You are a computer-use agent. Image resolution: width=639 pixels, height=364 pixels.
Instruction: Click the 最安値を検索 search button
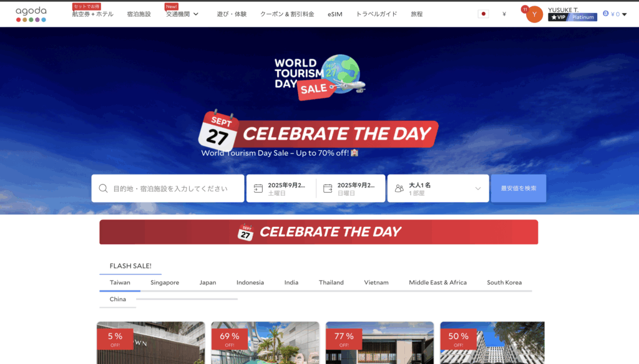tap(519, 188)
